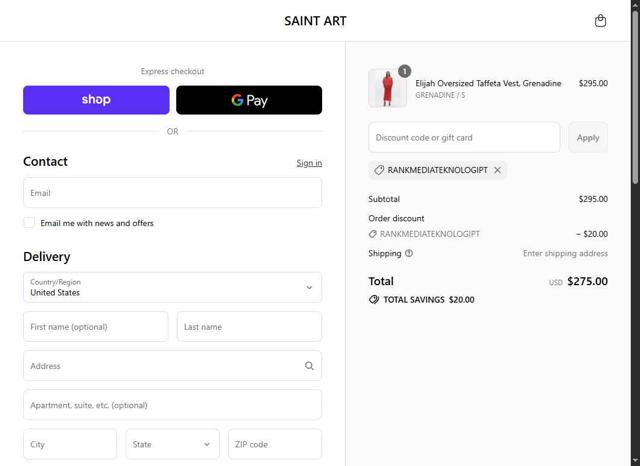Viewport: 640px width, 466px height.
Task: Click the address search magnifier icon
Action: point(309,366)
